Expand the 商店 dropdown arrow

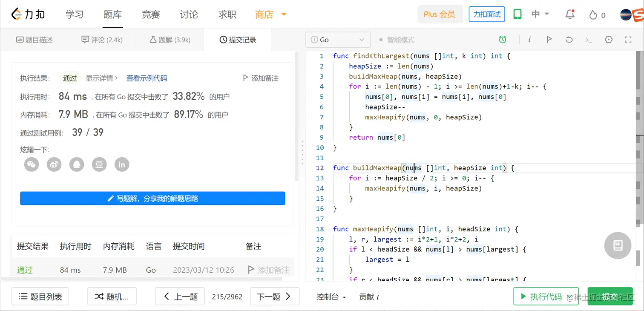click(284, 14)
